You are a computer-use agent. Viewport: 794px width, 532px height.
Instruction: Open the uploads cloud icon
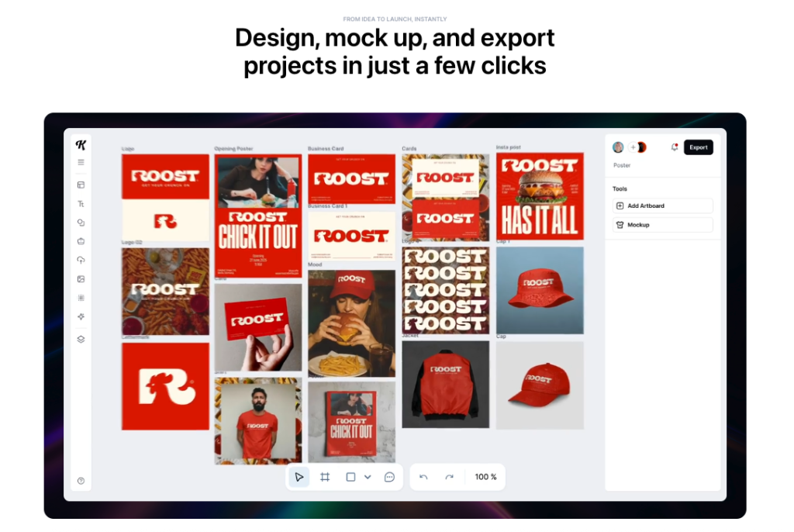81,261
